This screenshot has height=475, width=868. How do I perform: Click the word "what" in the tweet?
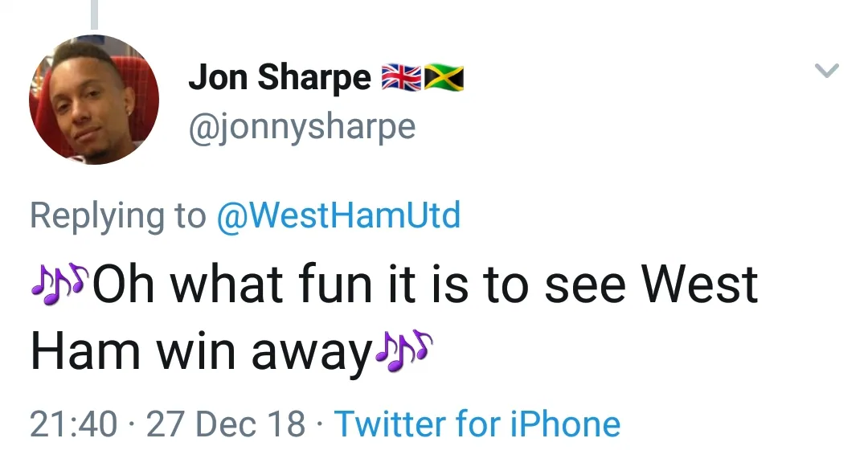225,285
